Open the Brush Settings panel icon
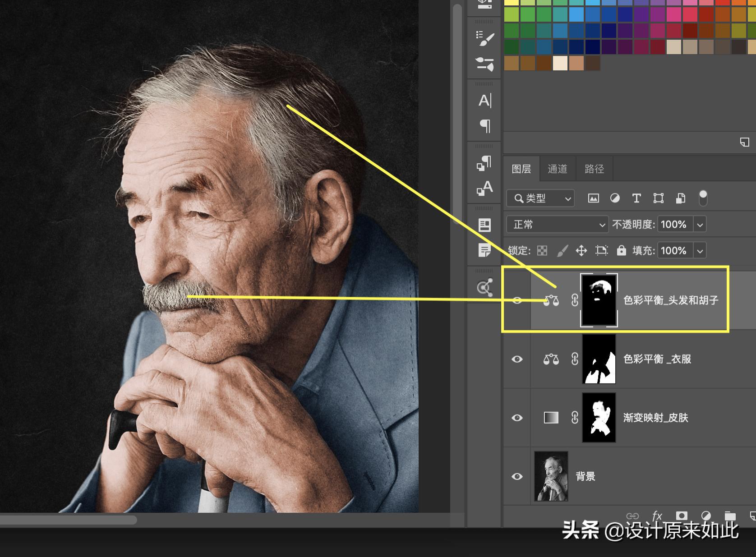756x557 pixels. tap(485, 64)
